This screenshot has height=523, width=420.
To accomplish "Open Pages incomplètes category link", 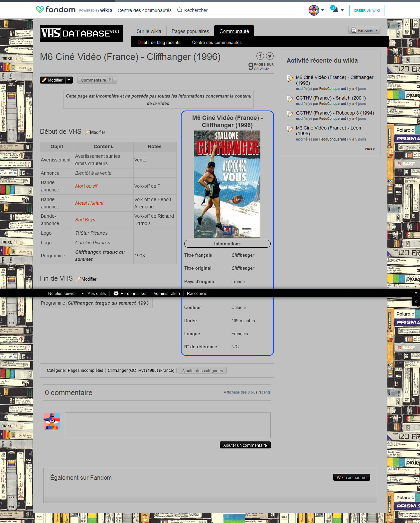I will point(85,371).
